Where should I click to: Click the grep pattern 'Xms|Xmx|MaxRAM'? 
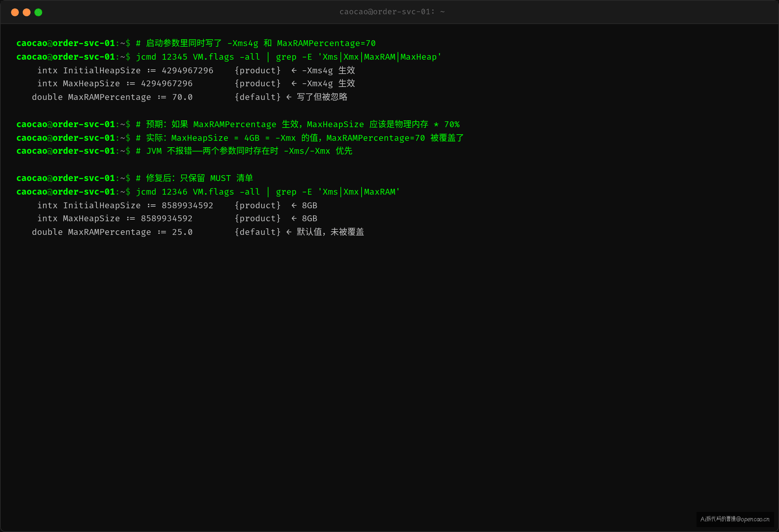[359, 192]
